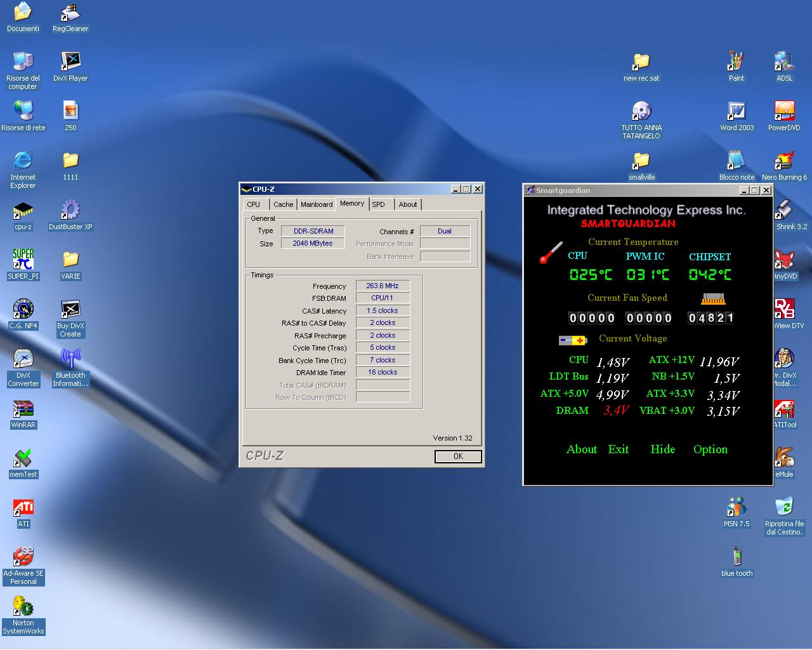Select the C.G. NF4 shortcut
Viewport: 812px width, 650px height.
click(x=23, y=314)
